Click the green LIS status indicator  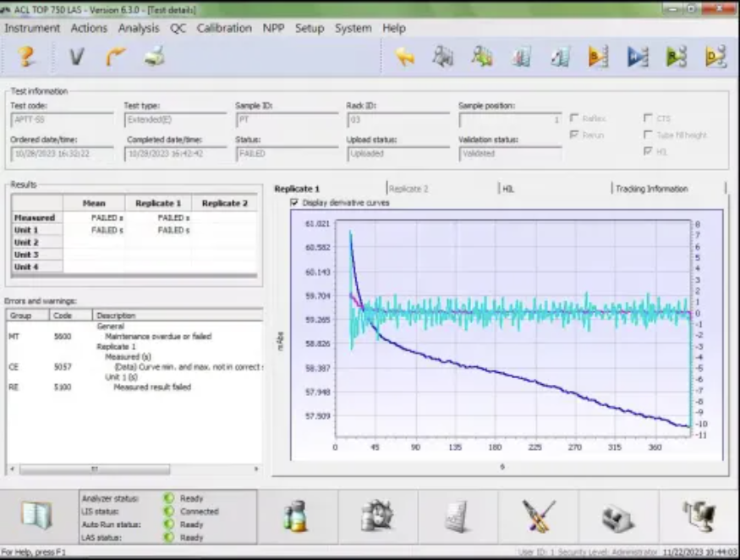[169, 511]
